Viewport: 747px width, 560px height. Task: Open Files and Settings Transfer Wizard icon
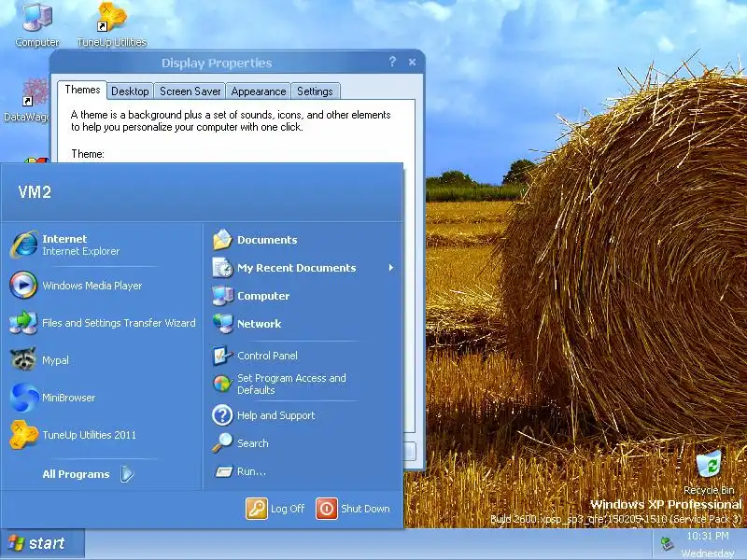(x=22, y=322)
